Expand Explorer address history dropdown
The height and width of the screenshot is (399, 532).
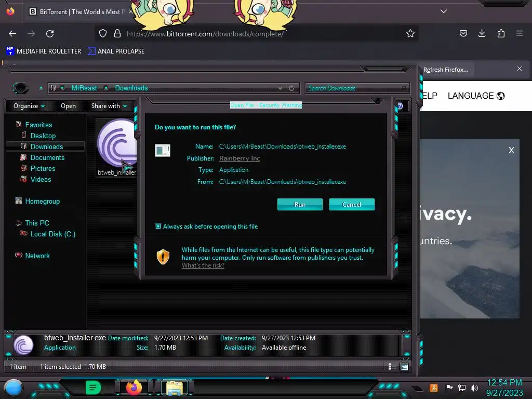280,88
